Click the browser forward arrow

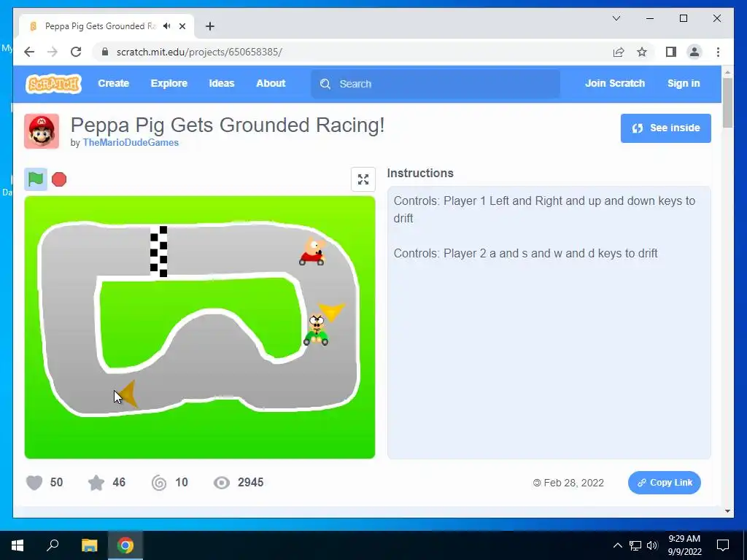point(53,52)
